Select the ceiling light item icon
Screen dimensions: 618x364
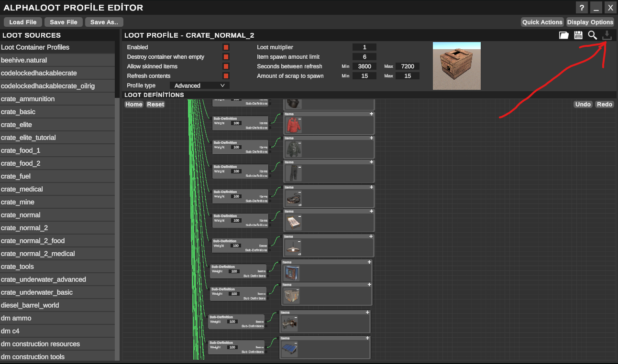pos(294,247)
